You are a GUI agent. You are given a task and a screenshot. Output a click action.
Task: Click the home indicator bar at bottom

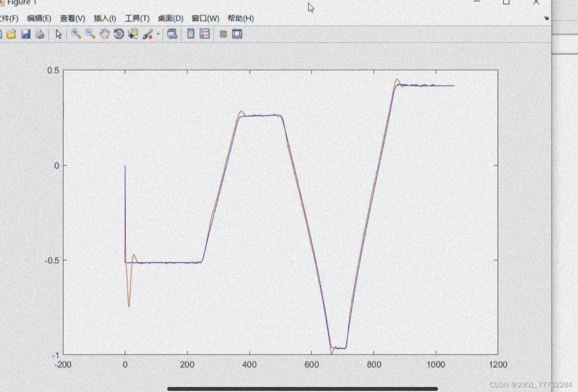point(303,389)
